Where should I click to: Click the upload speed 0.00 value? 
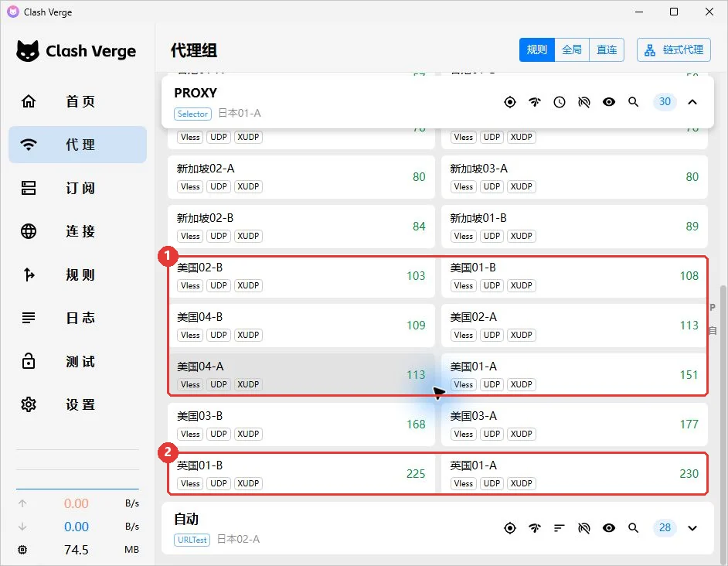click(77, 503)
